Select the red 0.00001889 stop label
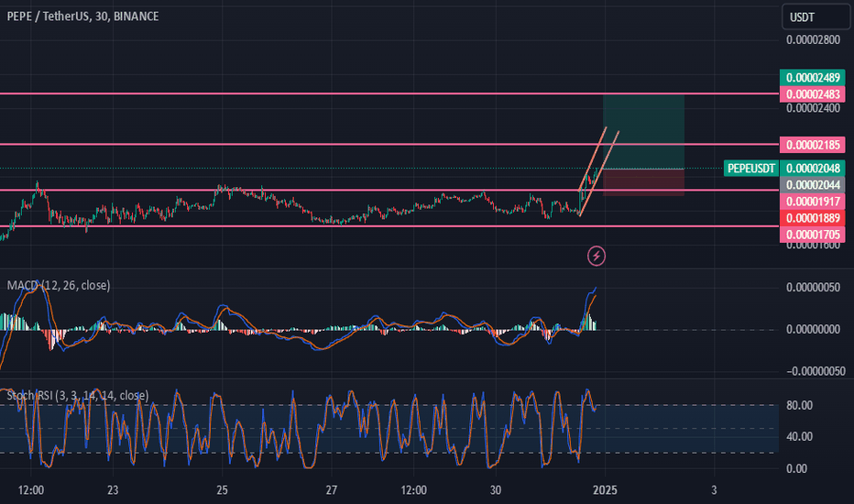This screenshot has height=504, width=854. tap(813, 218)
